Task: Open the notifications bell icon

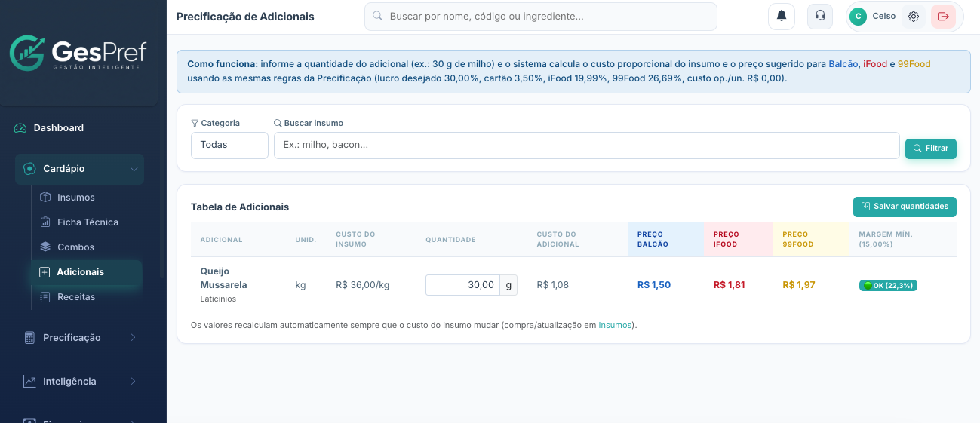Action: click(782, 16)
